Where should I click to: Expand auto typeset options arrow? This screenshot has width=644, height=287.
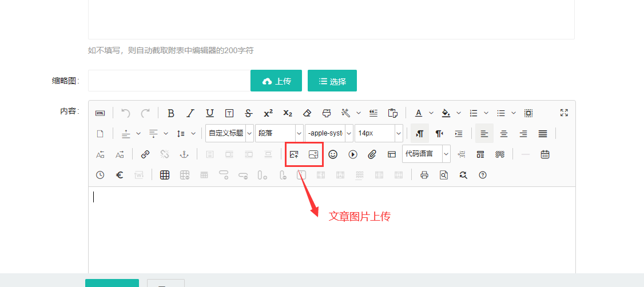(x=359, y=113)
